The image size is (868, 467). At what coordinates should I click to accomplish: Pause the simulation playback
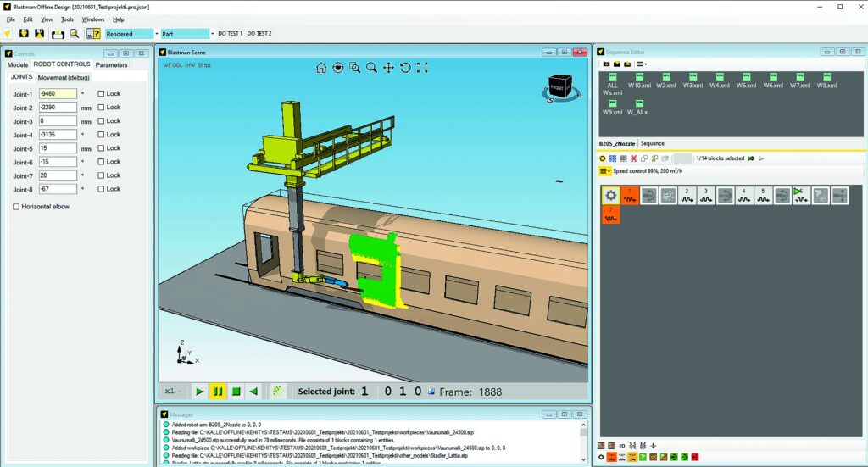click(x=218, y=392)
